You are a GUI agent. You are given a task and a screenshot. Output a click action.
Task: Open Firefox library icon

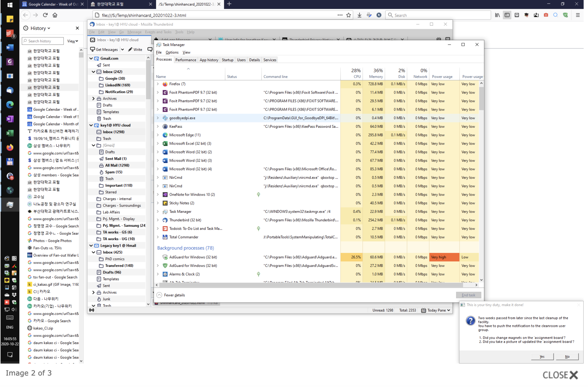pyautogui.click(x=497, y=15)
